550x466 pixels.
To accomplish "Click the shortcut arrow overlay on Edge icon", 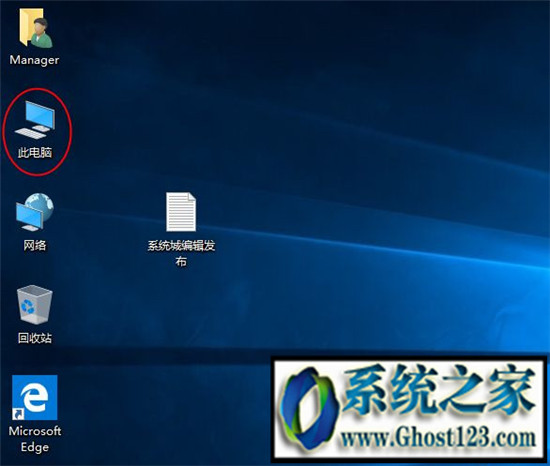I will (18, 414).
